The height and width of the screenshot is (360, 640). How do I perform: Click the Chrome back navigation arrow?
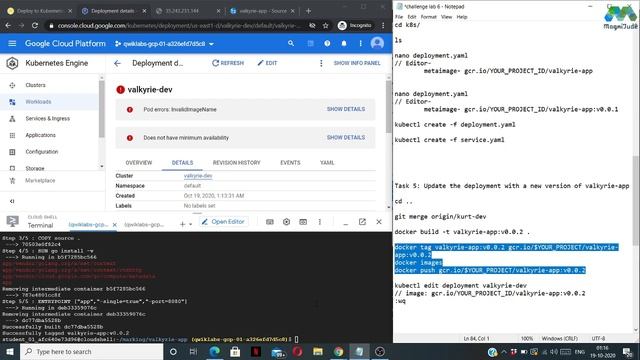(x=8, y=25)
